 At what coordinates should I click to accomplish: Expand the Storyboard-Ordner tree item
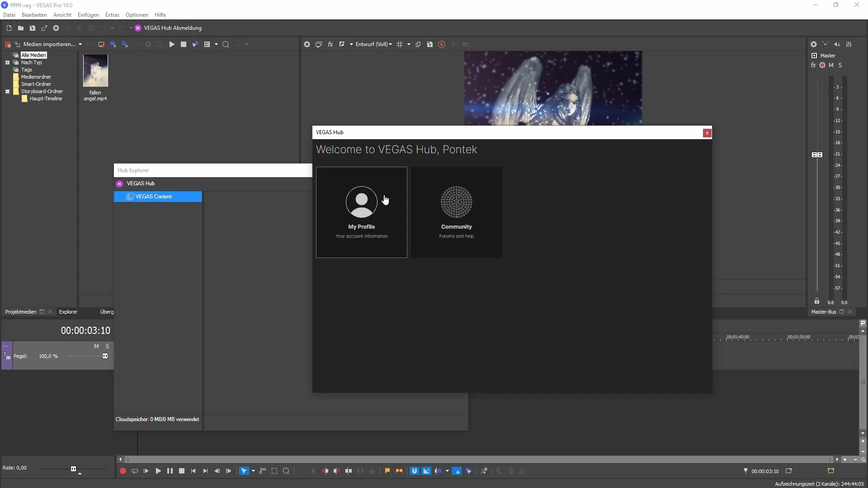pos(8,91)
